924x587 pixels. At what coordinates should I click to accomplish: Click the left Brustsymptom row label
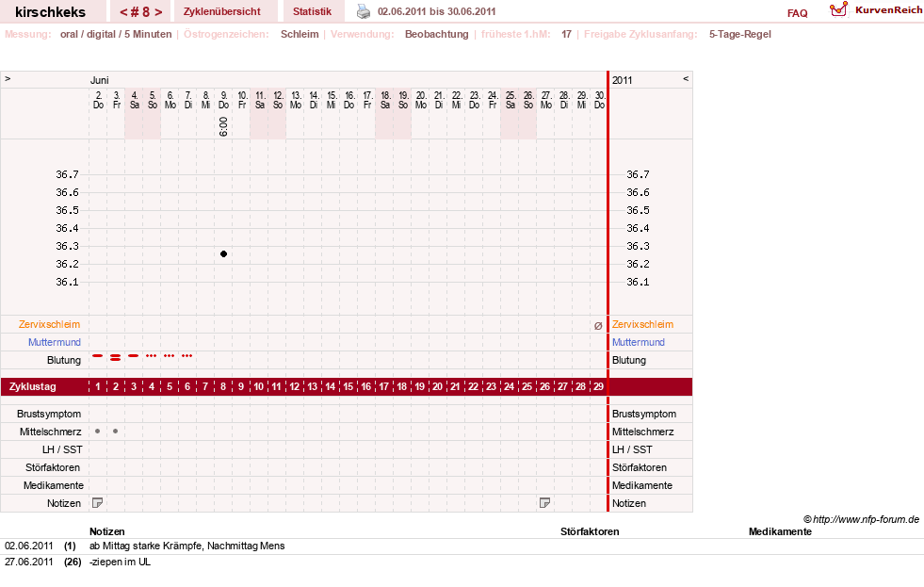click(x=49, y=414)
